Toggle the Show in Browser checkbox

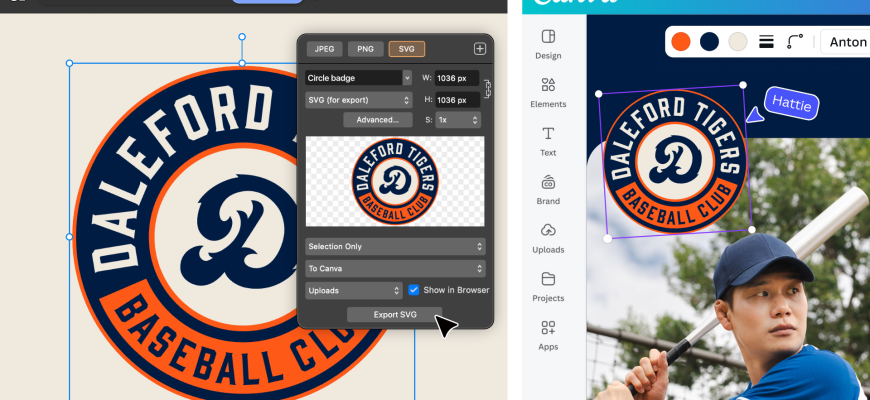click(413, 290)
